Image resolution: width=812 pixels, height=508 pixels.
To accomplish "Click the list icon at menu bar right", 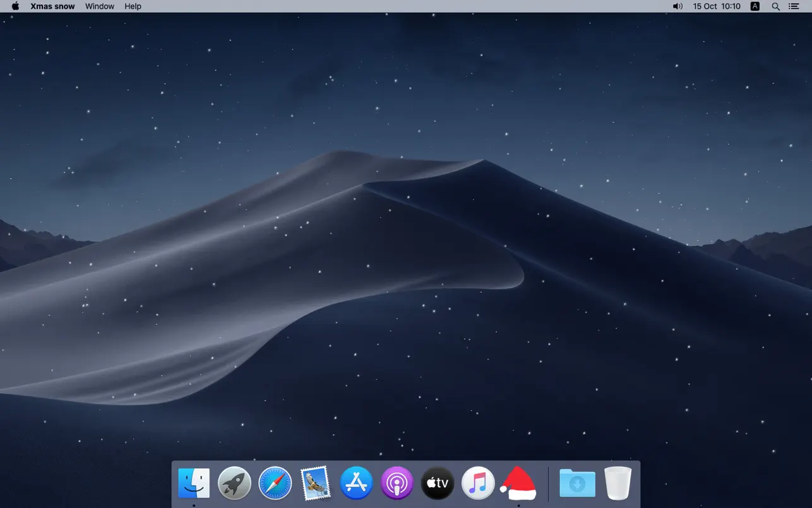I will (794, 6).
